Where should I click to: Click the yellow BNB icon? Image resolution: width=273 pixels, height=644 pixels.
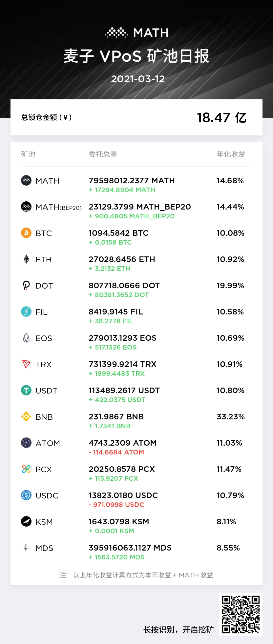tap(26, 416)
